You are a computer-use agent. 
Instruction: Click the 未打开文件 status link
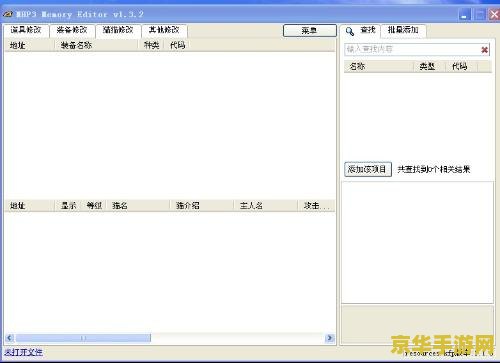point(23,353)
